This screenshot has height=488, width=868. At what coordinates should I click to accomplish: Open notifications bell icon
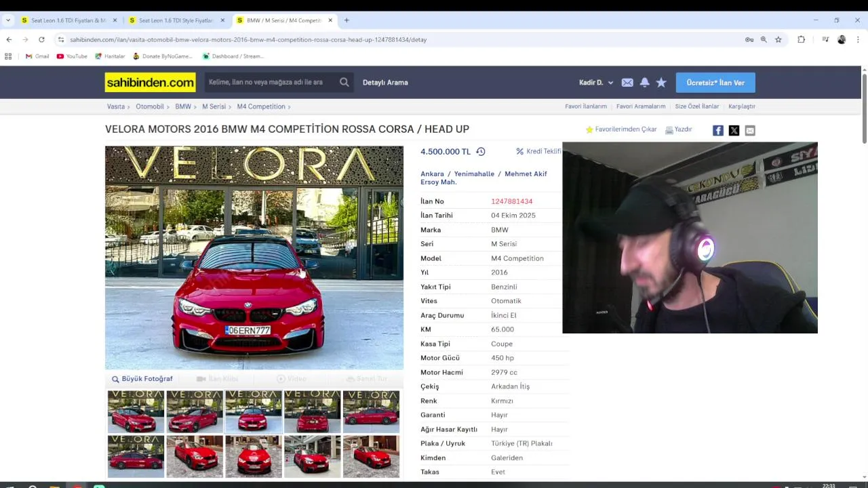coord(644,83)
